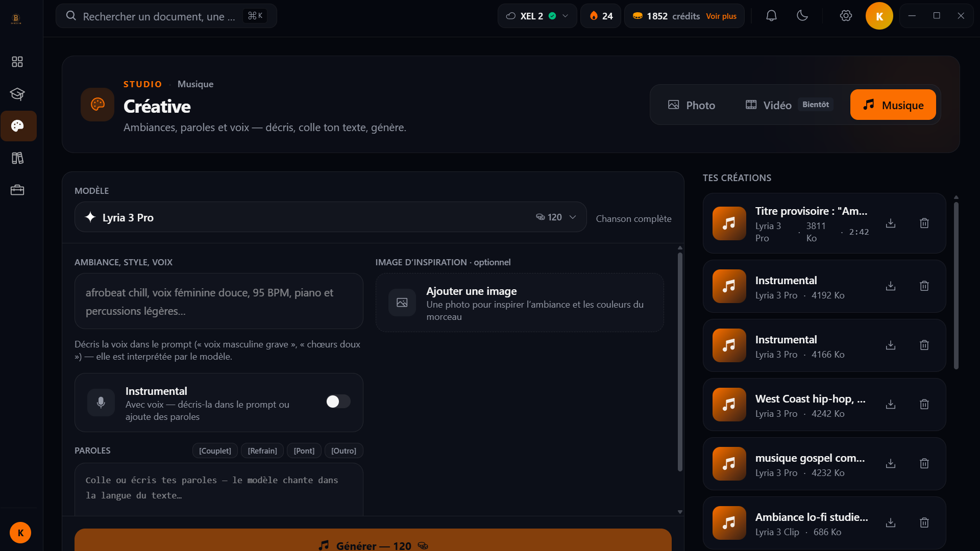Click the search document field
Viewport: 980px width, 551px height.
166,16
